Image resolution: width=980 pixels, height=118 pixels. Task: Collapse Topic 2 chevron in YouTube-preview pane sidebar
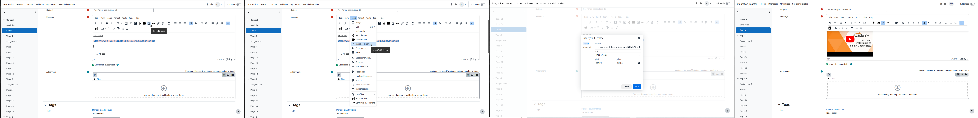coord(738,79)
